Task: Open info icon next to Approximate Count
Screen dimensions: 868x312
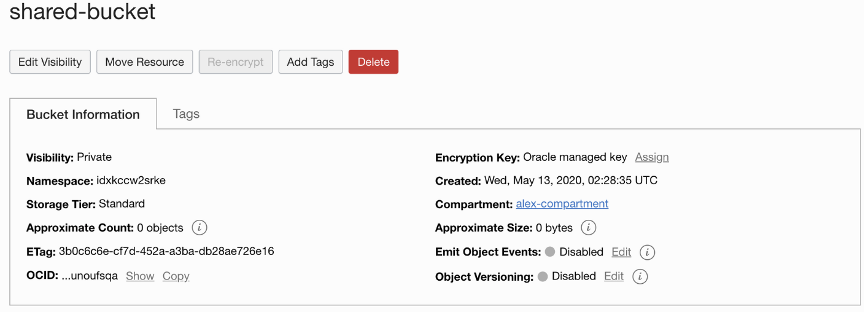Action: [200, 228]
